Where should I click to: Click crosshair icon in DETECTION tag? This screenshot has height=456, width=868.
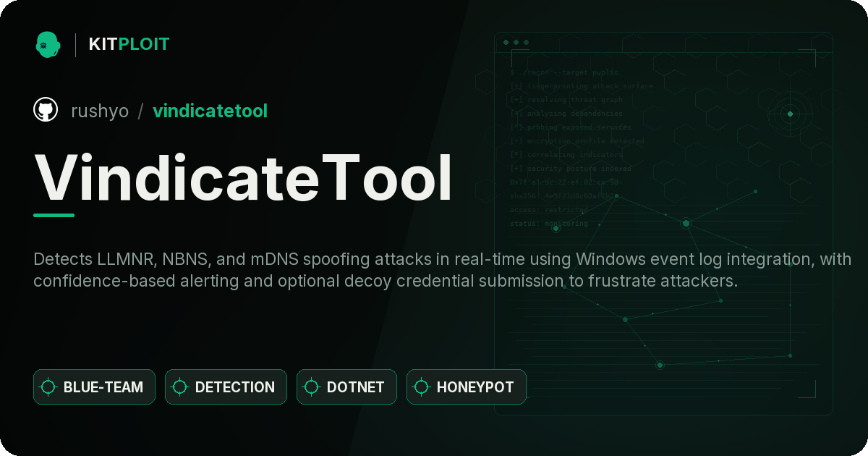coord(180,387)
